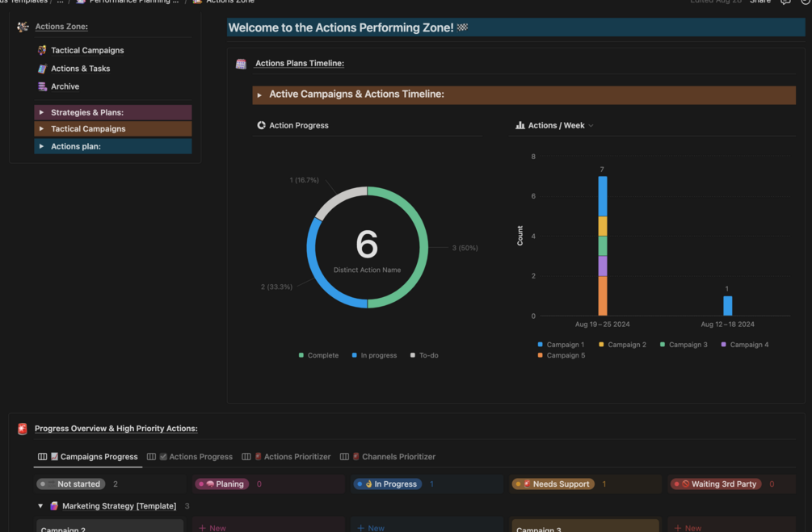812x532 pixels.
Task: Expand the brown Tactical Campaigns toggle block
Action: click(x=41, y=129)
